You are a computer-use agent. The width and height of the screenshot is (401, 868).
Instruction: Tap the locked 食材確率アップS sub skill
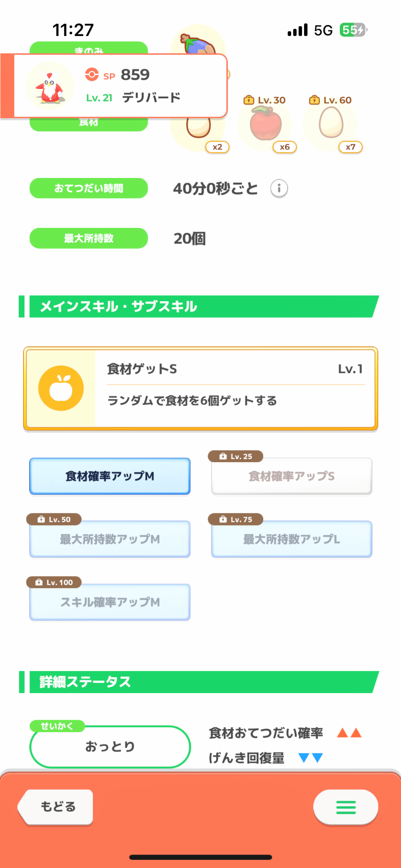tap(292, 476)
